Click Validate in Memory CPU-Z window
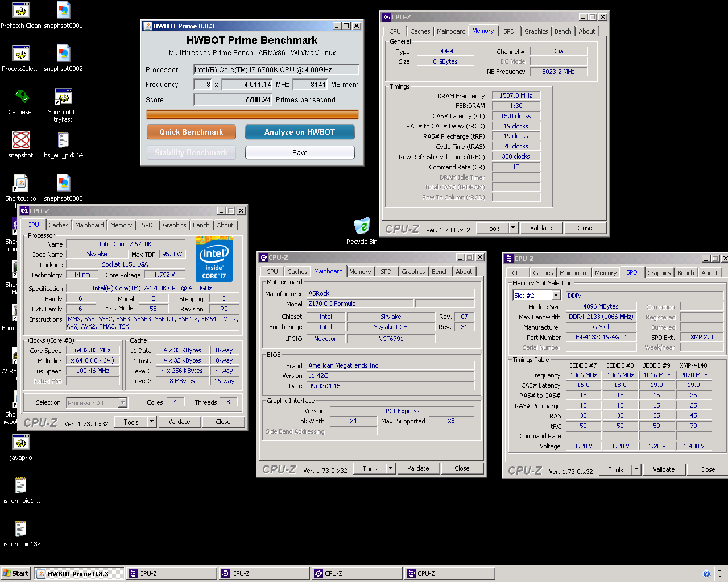Viewport: 728px width, 582px height. coord(541,228)
